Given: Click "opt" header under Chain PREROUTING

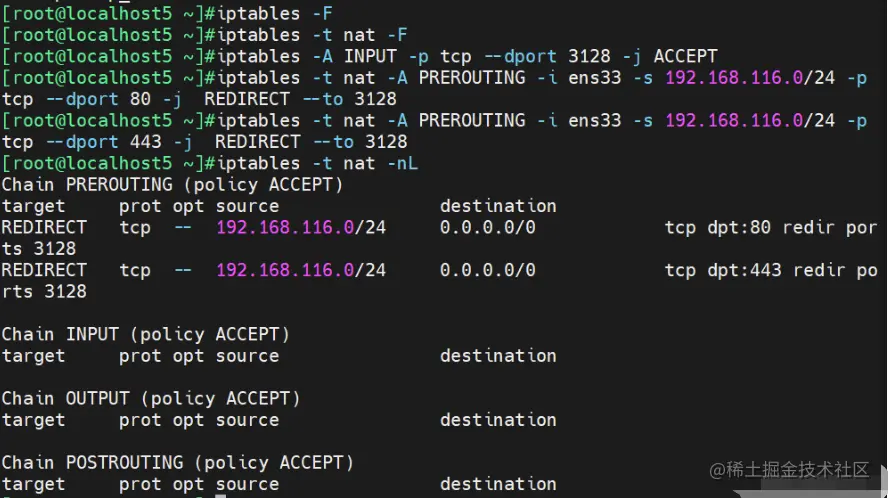Looking at the screenshot, I should coord(188,206).
